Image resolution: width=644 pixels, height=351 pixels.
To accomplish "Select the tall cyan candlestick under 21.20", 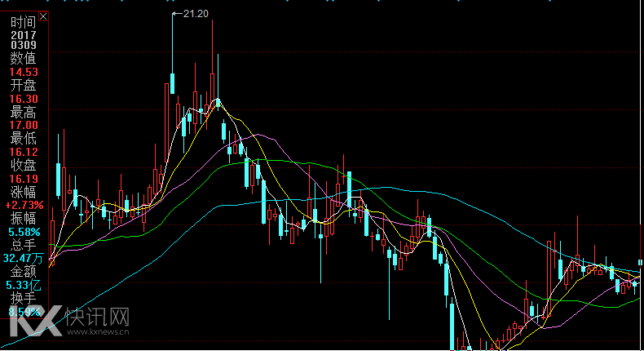I will pos(173,83).
